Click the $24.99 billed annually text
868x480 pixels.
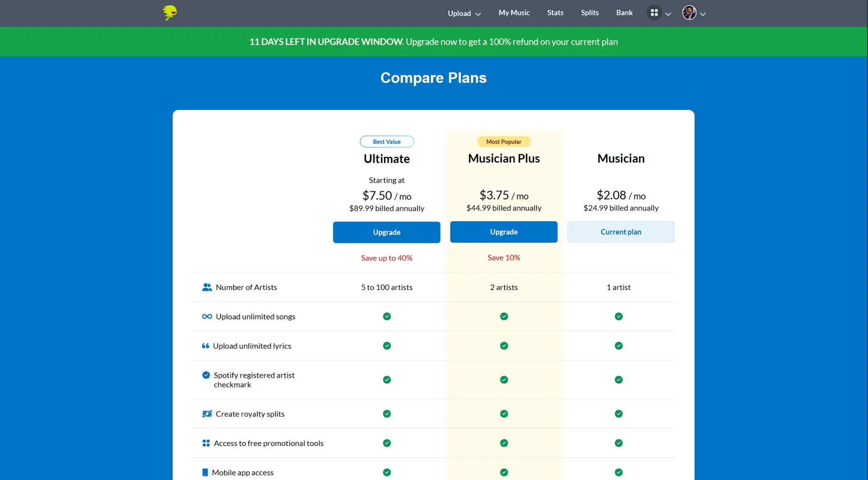[621, 208]
